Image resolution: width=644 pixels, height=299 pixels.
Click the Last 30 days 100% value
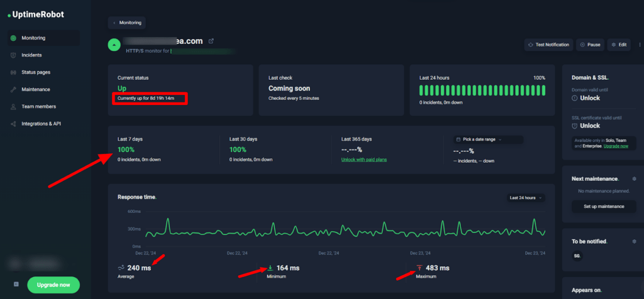pos(238,149)
